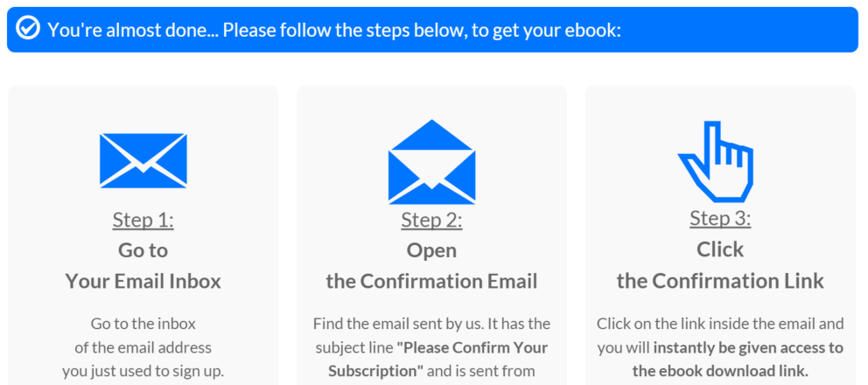Viewport: 868px width, 385px height.
Task: Click the closed envelope icon for Step 1
Action: [143, 160]
